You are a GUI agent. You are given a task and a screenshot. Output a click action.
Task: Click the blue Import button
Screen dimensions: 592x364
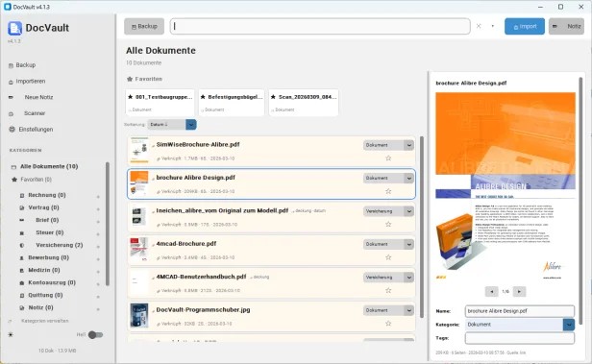coord(525,26)
